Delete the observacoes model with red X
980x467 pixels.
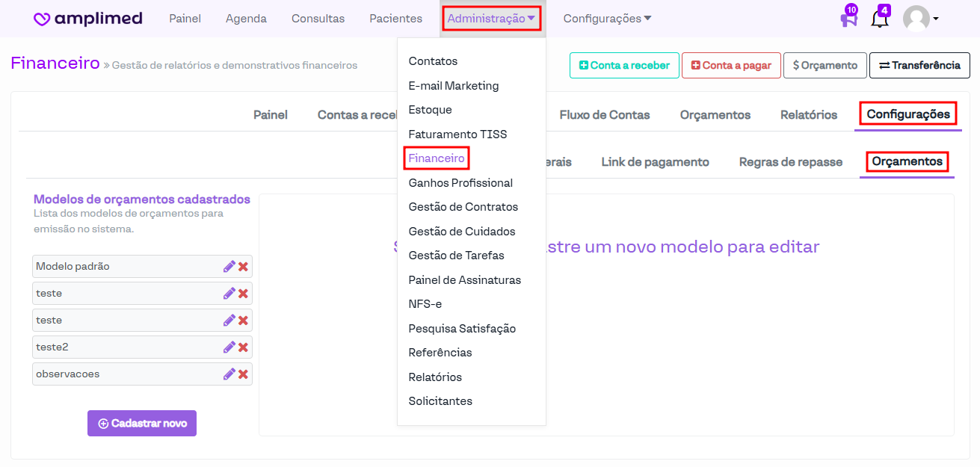243,374
